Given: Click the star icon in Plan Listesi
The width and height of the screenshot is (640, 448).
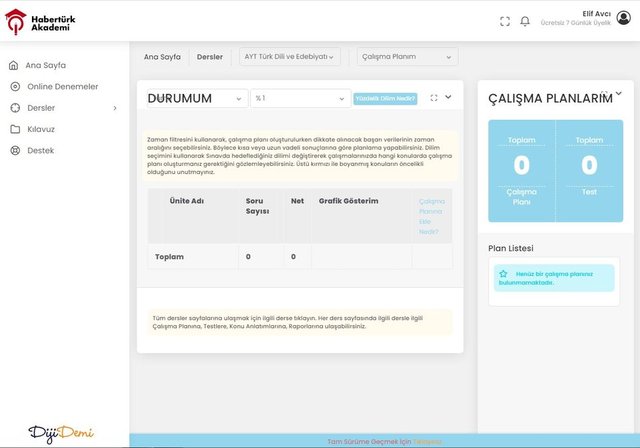Looking at the screenshot, I should tap(503, 273).
